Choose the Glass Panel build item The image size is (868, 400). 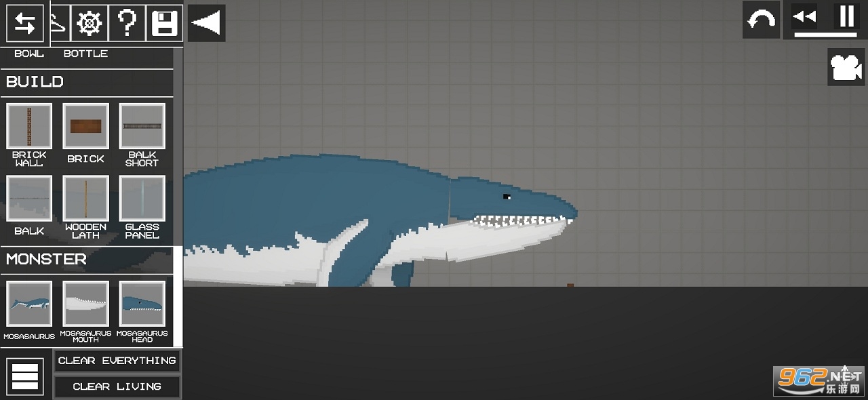click(x=142, y=199)
